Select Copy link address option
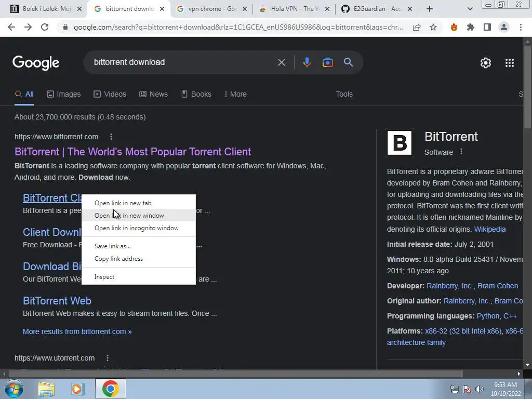The height and width of the screenshot is (399, 532). point(139,259)
